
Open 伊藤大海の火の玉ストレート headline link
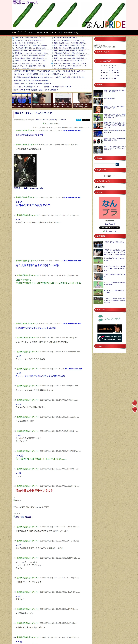[31, 80]
